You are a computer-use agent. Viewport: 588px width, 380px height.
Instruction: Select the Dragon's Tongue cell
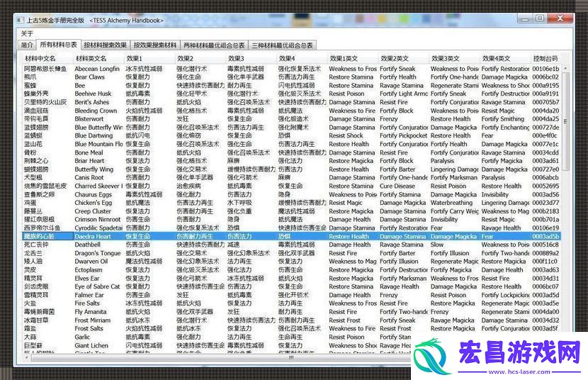tap(98, 253)
